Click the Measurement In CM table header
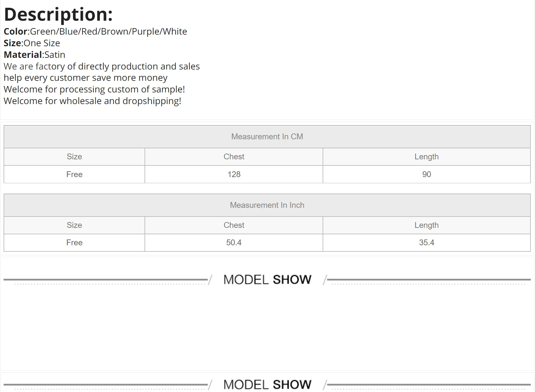Image resolution: width=535 pixels, height=392 pixels. tap(267, 137)
